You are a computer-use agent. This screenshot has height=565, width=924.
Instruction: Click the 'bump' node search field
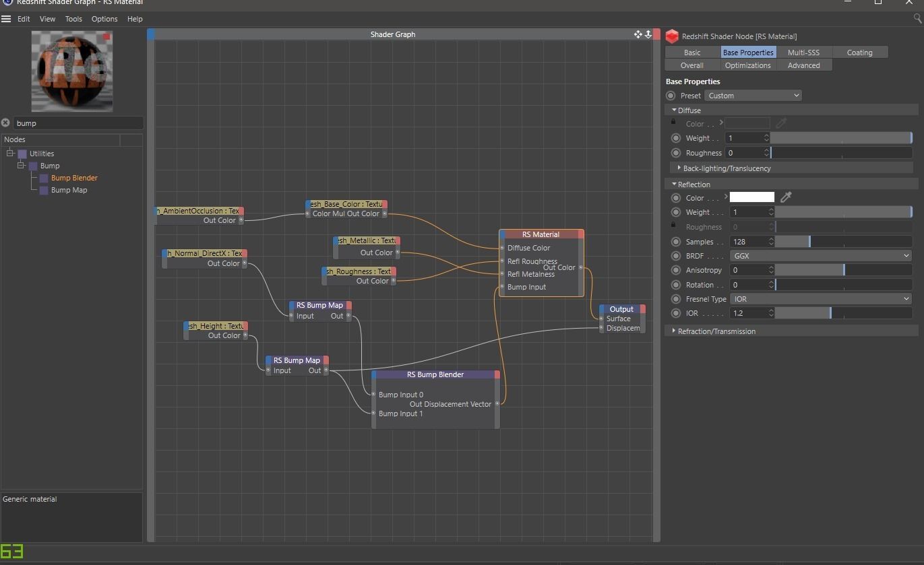coord(78,123)
